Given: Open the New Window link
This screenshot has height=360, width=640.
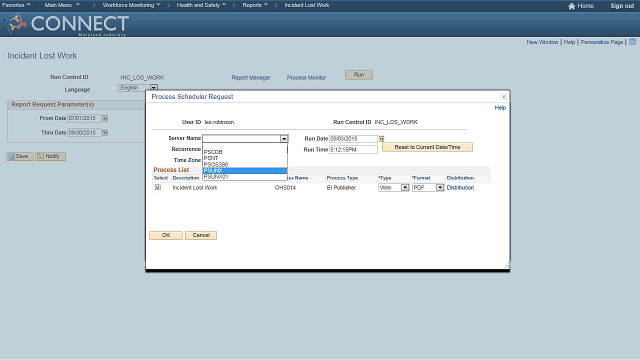Looking at the screenshot, I should tap(542, 42).
